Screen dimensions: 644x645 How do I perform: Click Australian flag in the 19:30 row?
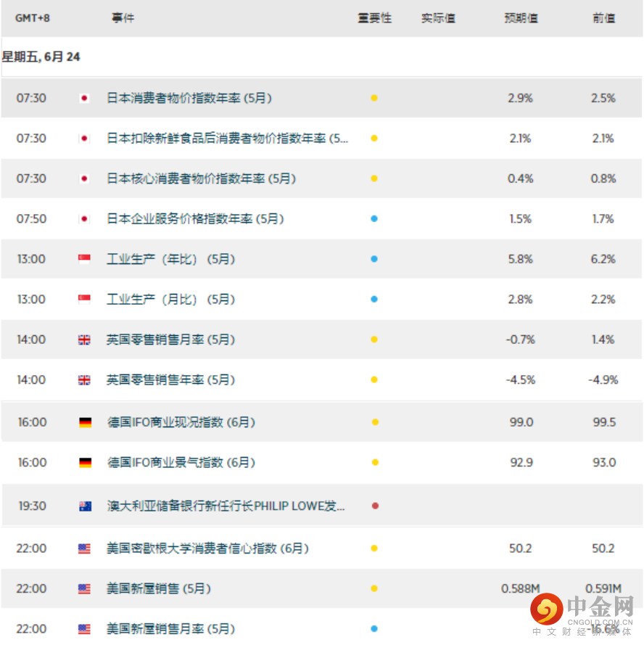pos(85,506)
